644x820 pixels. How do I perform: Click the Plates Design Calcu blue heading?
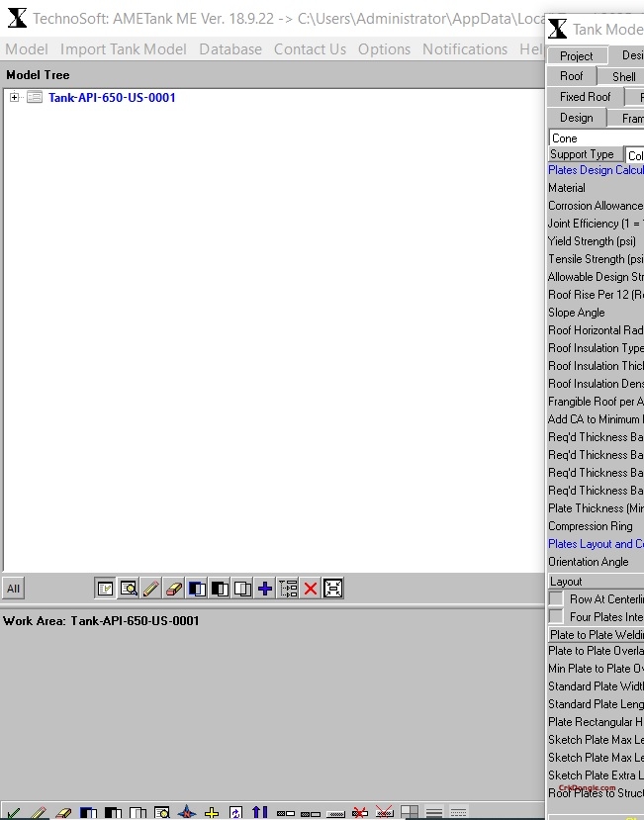(596, 170)
